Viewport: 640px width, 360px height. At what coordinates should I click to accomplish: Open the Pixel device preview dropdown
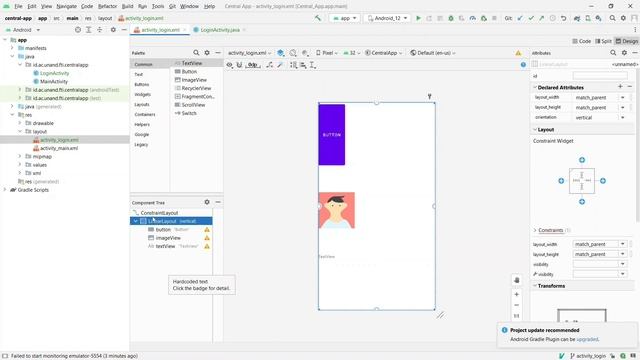327,53
